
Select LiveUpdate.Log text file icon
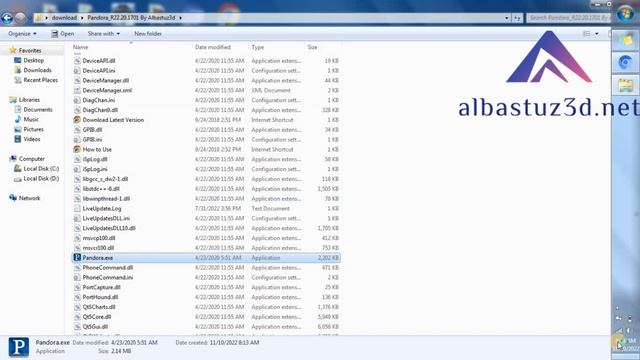(77, 208)
